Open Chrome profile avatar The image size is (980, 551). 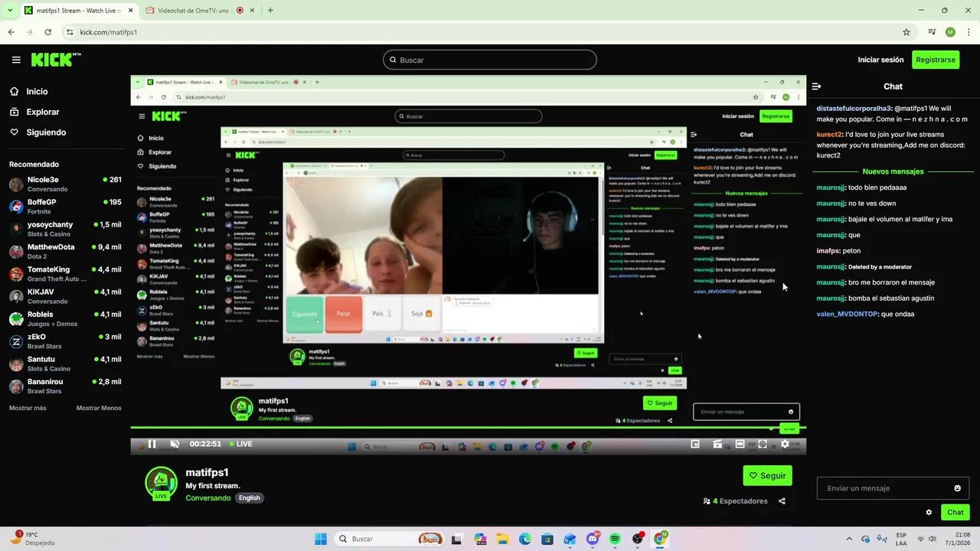(950, 32)
